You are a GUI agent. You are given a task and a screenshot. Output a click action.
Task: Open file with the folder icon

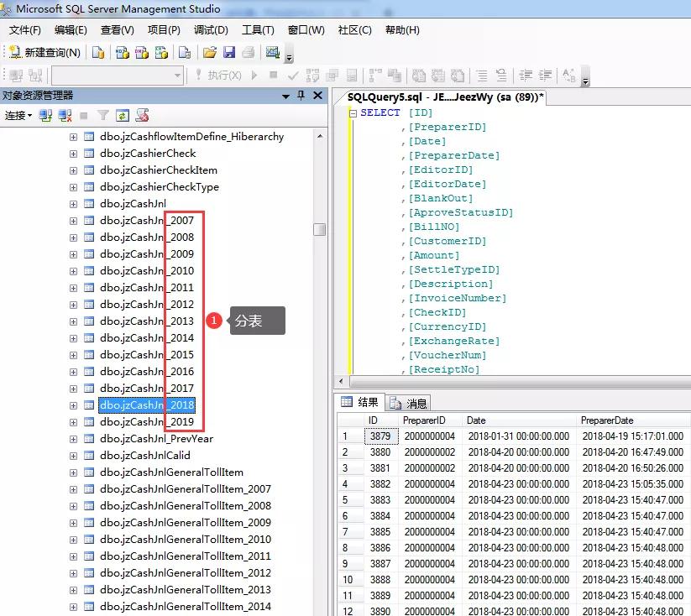[x=209, y=52]
